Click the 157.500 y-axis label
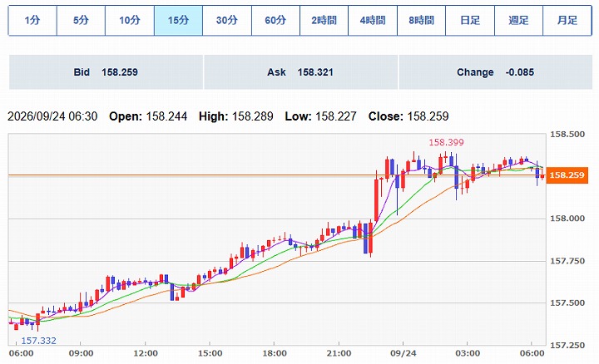 click(567, 303)
